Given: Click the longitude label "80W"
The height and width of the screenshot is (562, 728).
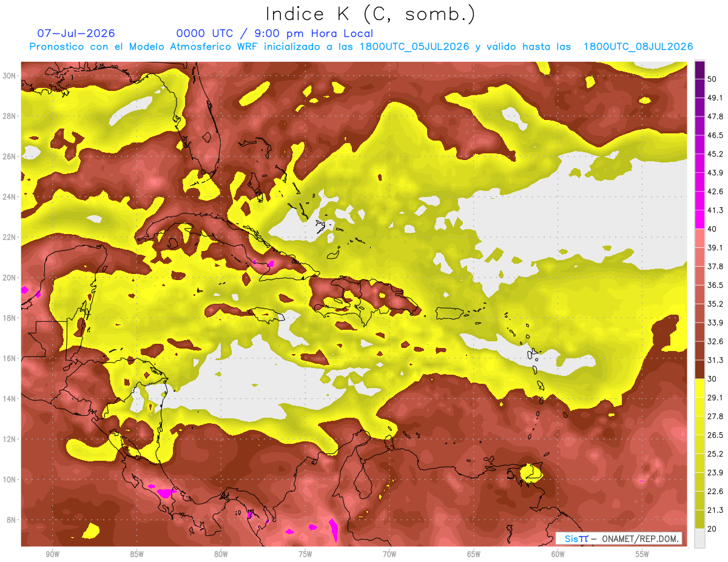Looking at the screenshot, I should click(x=221, y=554).
